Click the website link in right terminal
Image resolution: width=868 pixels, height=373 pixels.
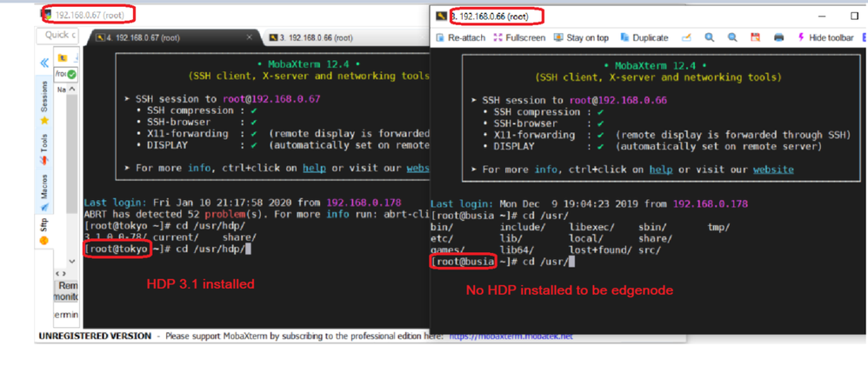[773, 170]
